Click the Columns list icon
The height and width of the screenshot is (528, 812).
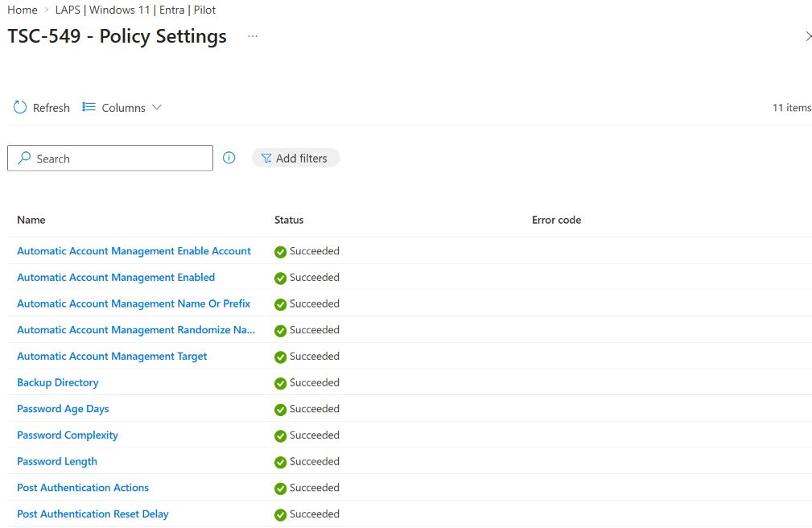coord(89,107)
